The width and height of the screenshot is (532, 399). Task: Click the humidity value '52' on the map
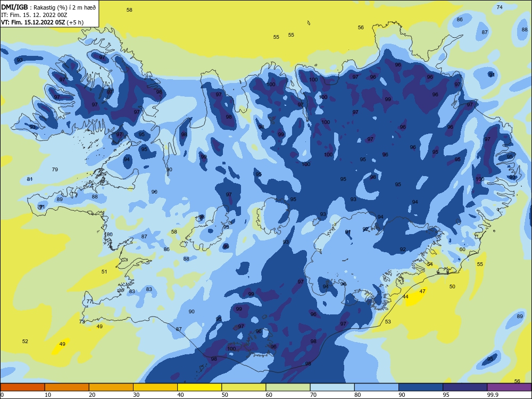click(x=25, y=342)
